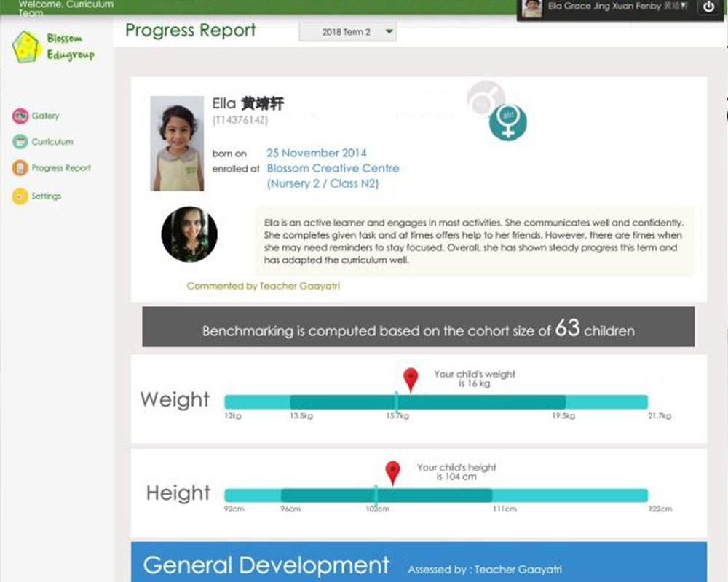Click the child's profile photo
This screenshot has width=728, height=582.
[177, 143]
